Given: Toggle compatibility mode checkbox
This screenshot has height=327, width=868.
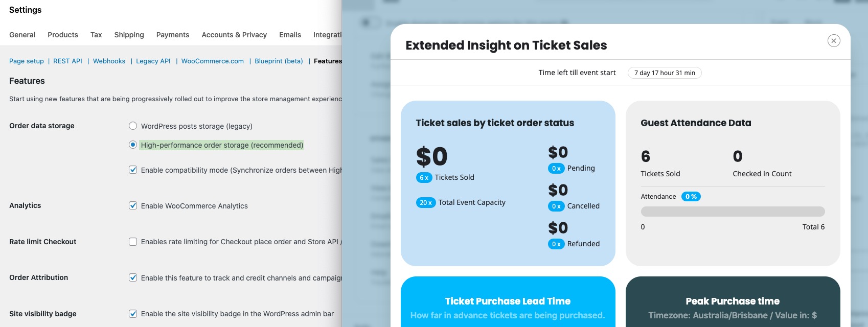Looking at the screenshot, I should pyautogui.click(x=133, y=170).
